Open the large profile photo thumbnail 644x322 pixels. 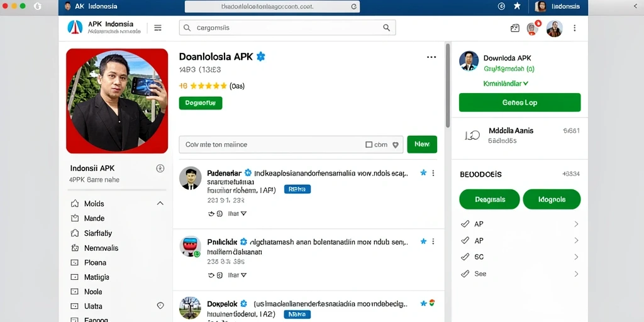[x=117, y=101]
